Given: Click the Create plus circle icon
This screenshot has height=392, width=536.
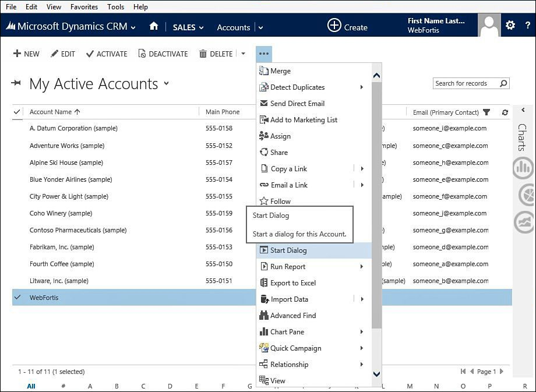Looking at the screenshot, I should pyautogui.click(x=334, y=25).
